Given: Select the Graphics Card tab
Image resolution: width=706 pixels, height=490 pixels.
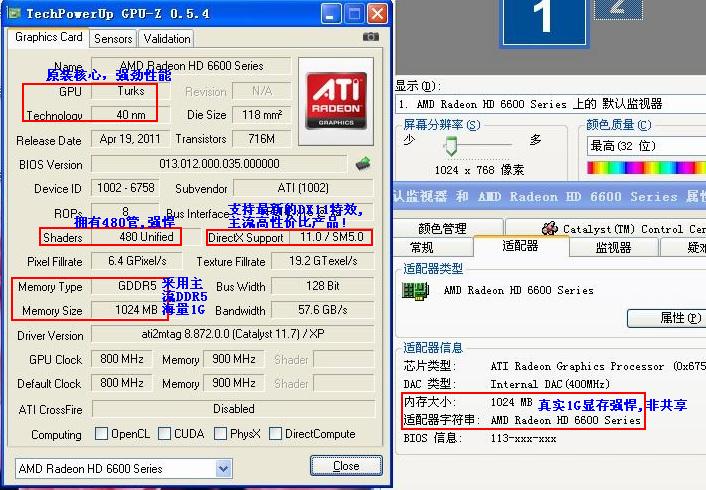Looking at the screenshot, I should (x=49, y=37).
